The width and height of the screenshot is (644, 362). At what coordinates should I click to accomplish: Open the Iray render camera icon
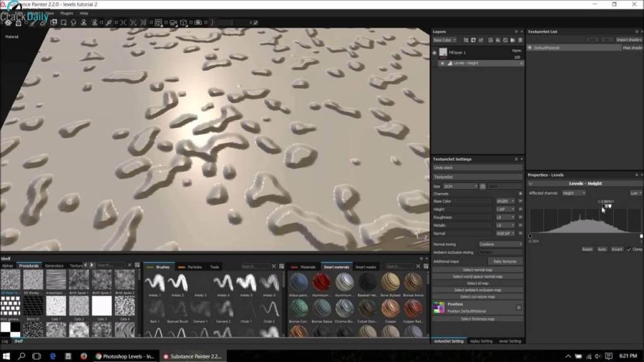(x=198, y=23)
